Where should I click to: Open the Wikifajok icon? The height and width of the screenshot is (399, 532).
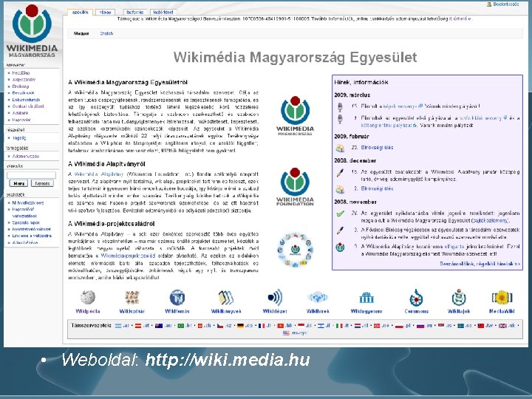pyautogui.click(x=459, y=298)
